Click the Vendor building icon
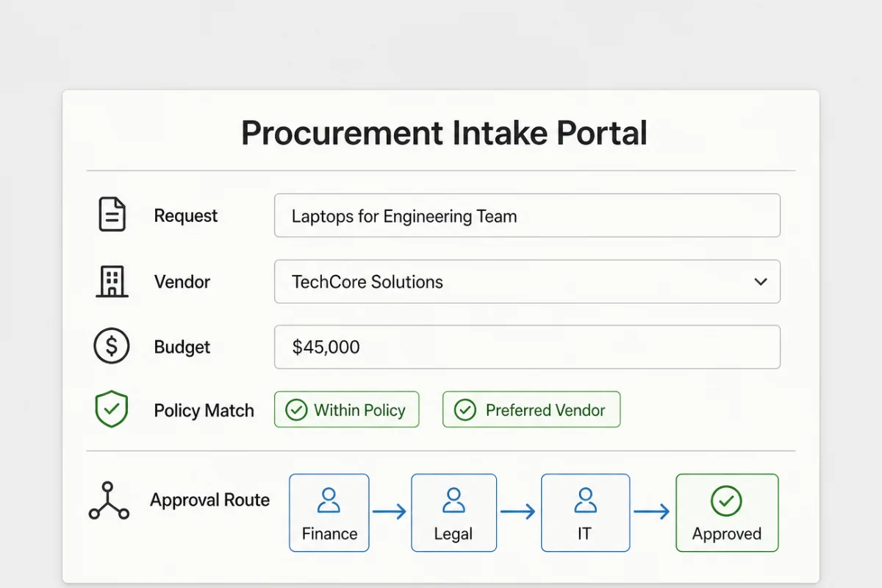Viewport: 882px width, 588px height. tap(112, 282)
